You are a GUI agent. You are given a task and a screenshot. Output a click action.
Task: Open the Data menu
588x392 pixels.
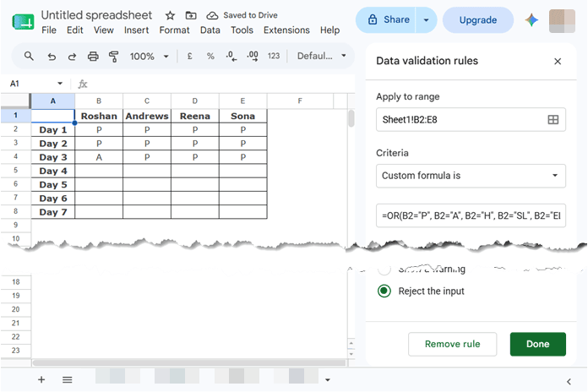210,30
